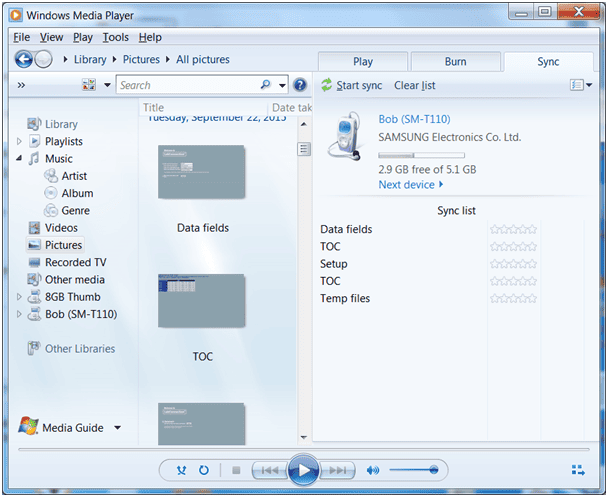Open the Play menu

(83, 37)
